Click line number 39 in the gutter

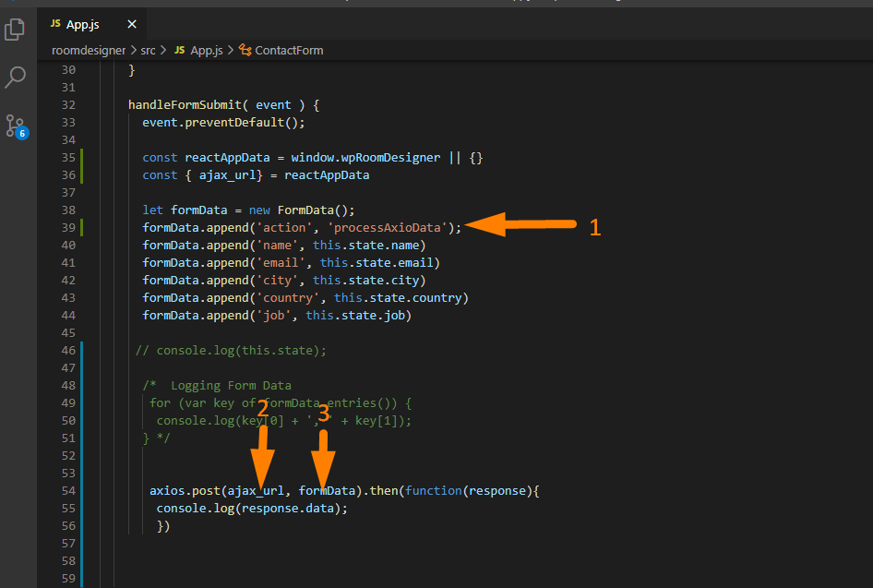[x=68, y=227]
